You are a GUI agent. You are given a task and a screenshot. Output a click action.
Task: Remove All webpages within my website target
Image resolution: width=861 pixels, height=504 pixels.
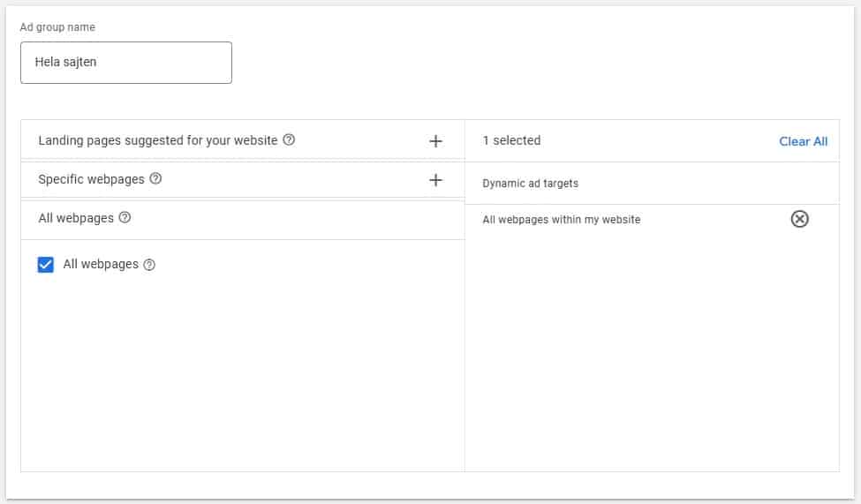click(799, 219)
